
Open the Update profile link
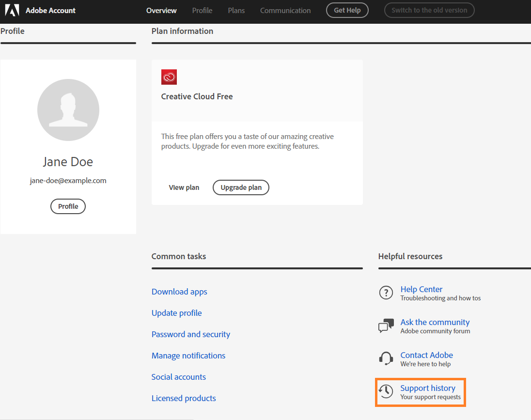click(176, 313)
